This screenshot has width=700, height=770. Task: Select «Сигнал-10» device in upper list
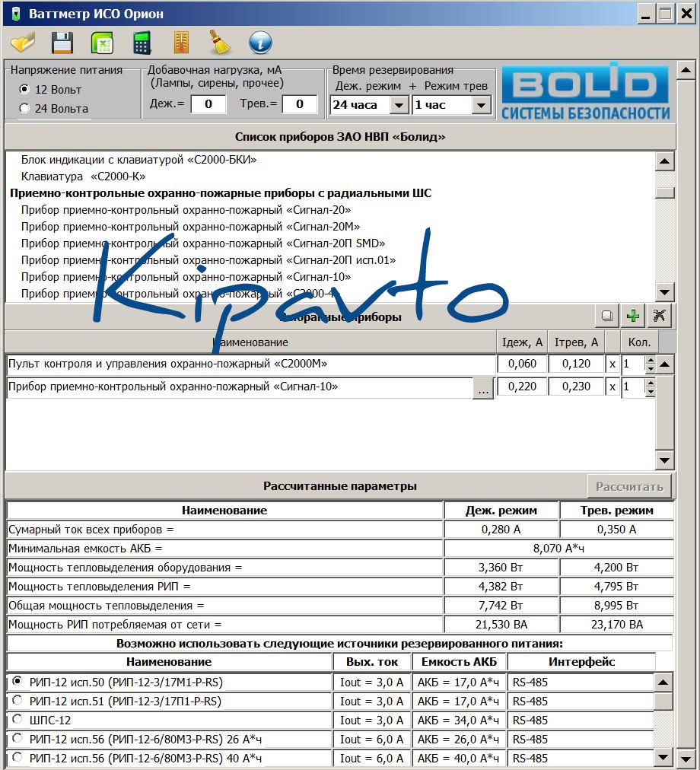click(x=186, y=276)
